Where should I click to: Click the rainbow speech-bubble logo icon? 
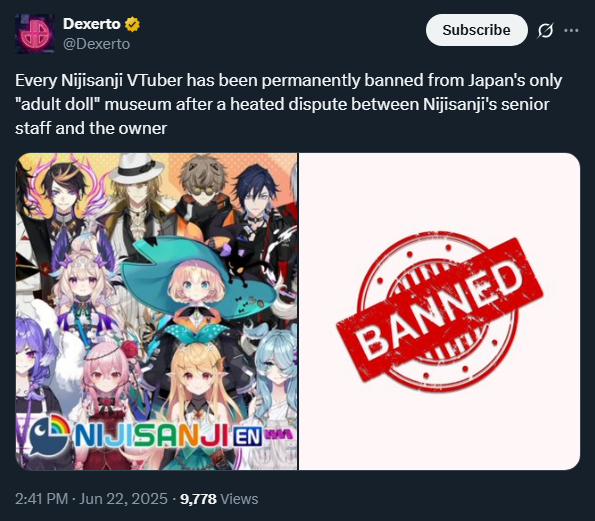pyautogui.click(x=49, y=434)
